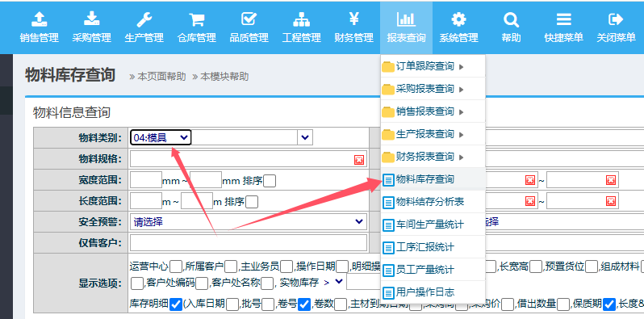Viewport: 644px width, 319px height.
Task: Open the 销售管理 upload icon menu
Action: pyautogui.click(x=40, y=19)
